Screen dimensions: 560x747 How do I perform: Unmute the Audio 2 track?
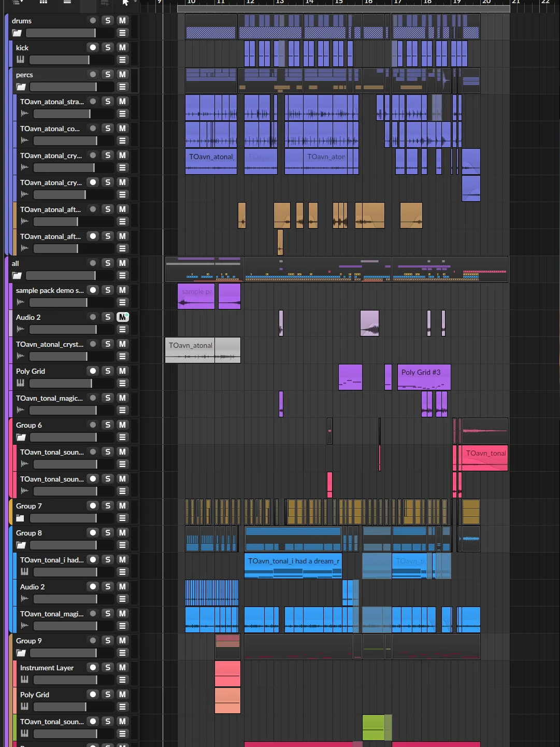(x=122, y=317)
